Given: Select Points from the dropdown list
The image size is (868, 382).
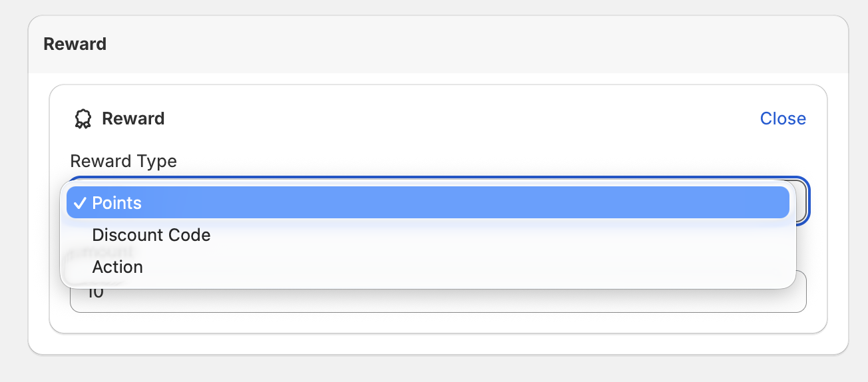Looking at the screenshot, I should pos(117,203).
